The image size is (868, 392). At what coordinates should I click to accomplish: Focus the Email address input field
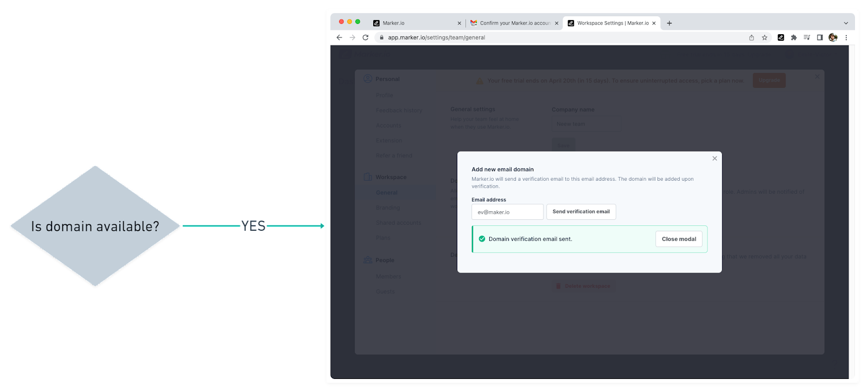tap(507, 212)
